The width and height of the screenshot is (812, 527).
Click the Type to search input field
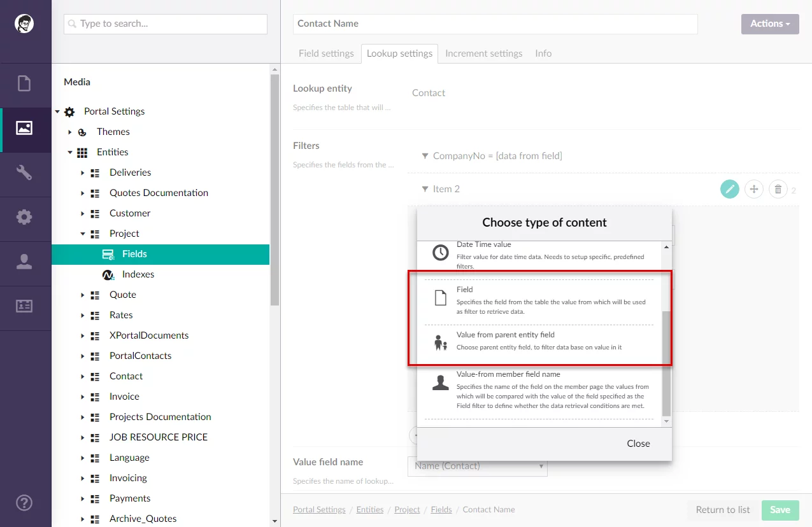tap(166, 24)
